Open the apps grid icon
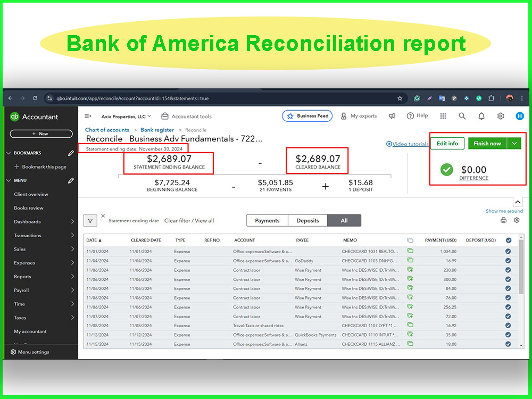This screenshot has height=399, width=532. tap(443, 116)
